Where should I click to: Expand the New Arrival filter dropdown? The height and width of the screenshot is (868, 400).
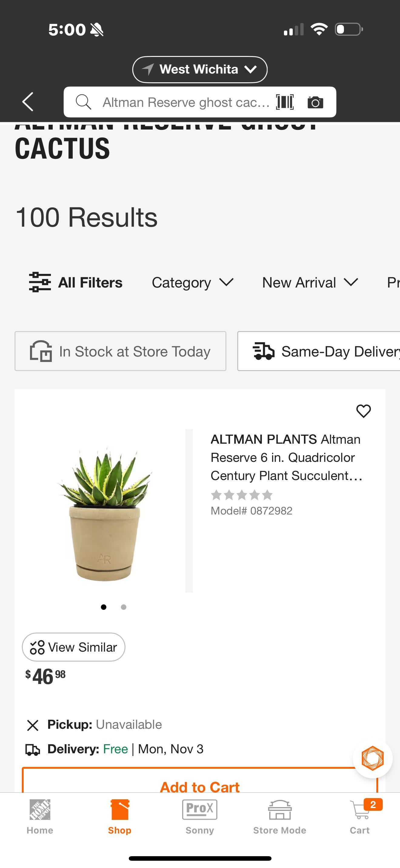(310, 282)
